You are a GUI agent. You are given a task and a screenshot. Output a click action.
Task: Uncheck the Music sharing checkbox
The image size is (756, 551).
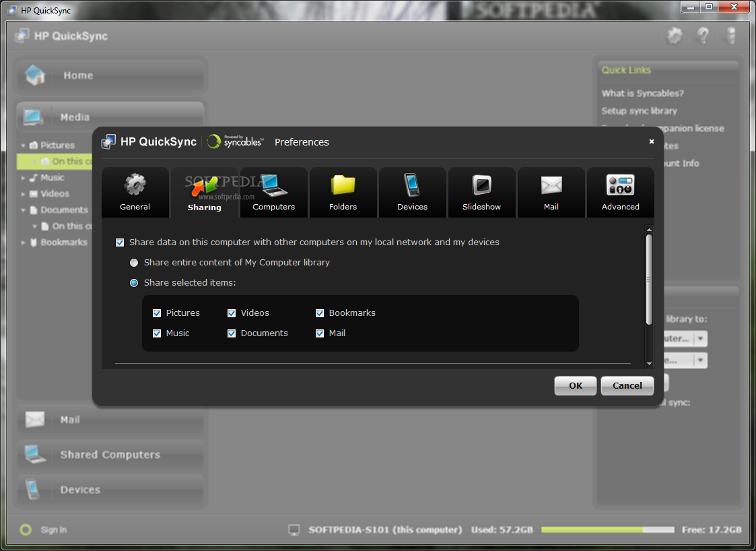tap(157, 333)
